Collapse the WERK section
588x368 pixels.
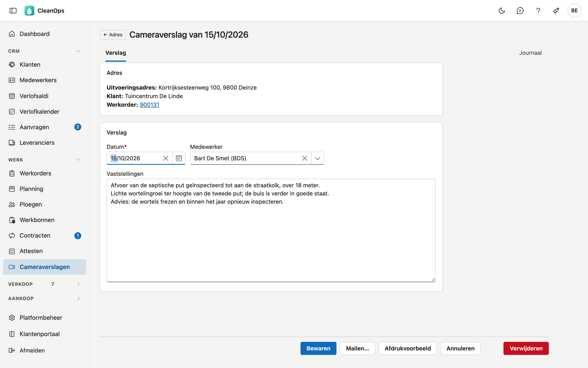(78, 160)
